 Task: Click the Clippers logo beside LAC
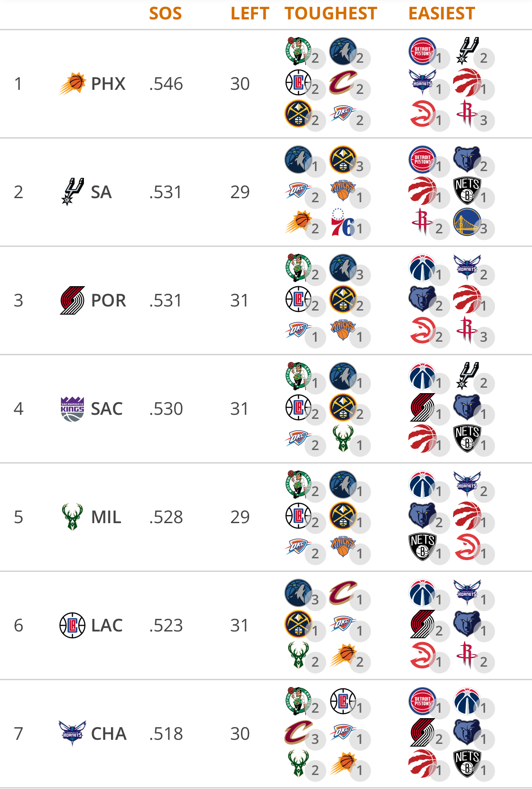tap(72, 625)
